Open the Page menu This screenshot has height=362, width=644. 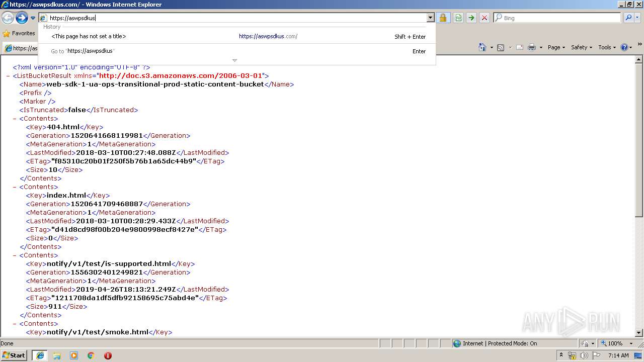(556, 47)
